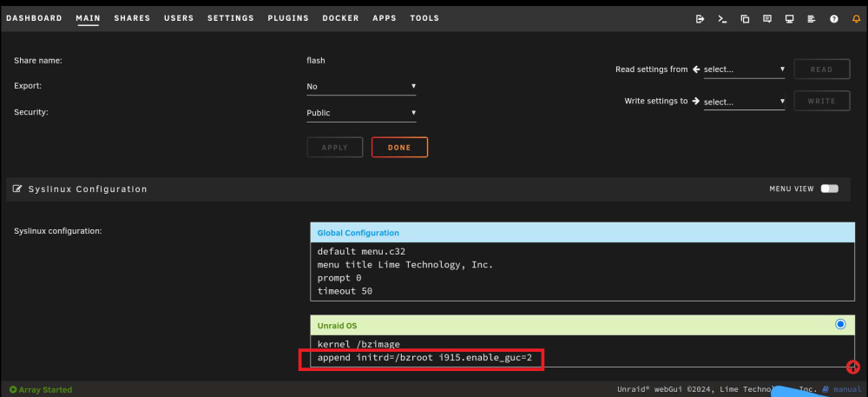This screenshot has height=397, width=868.
Task: Click the Array Started status icon
Action: tap(13, 390)
